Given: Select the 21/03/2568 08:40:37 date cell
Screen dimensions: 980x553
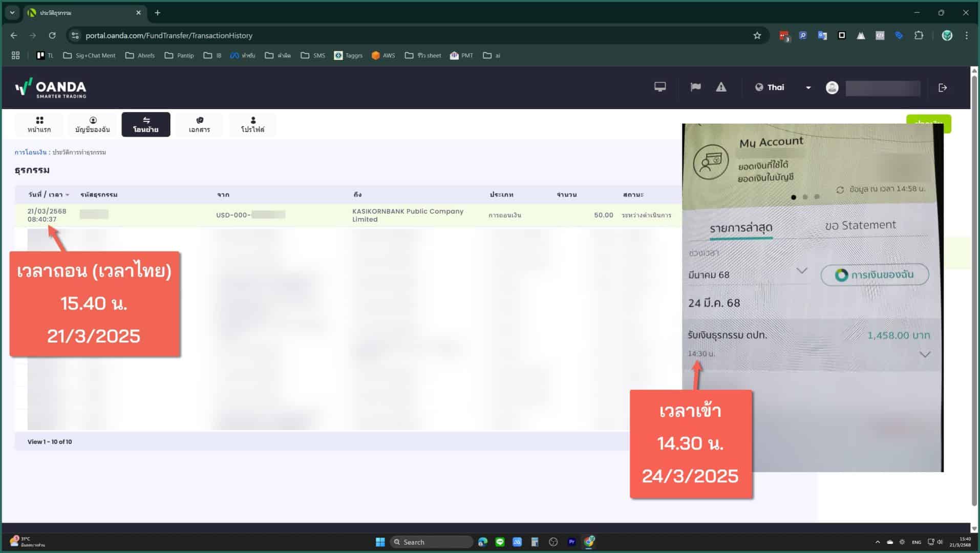Looking at the screenshot, I should [x=47, y=215].
